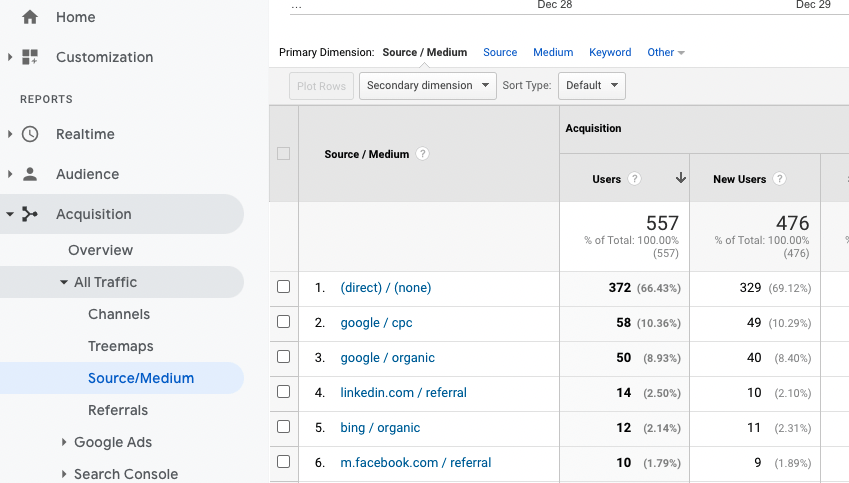This screenshot has height=483, width=849.
Task: Select the google / cpc row checkbox
Action: pyautogui.click(x=284, y=322)
